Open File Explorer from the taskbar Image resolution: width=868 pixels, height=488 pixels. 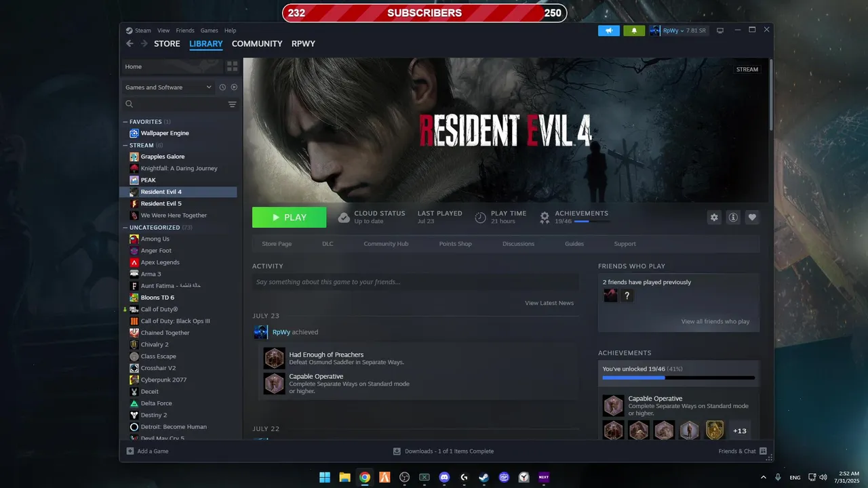pos(344,477)
